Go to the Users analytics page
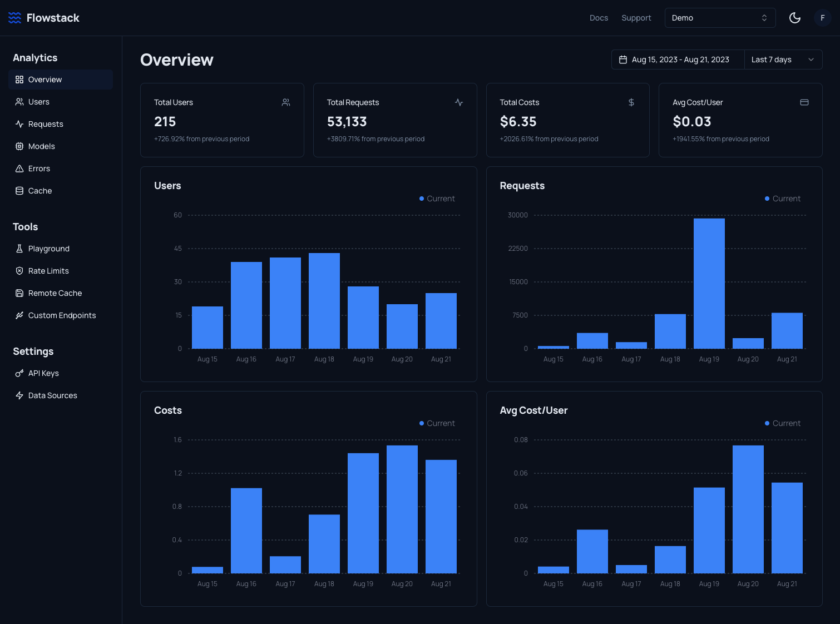This screenshot has height=624, width=840. point(39,102)
